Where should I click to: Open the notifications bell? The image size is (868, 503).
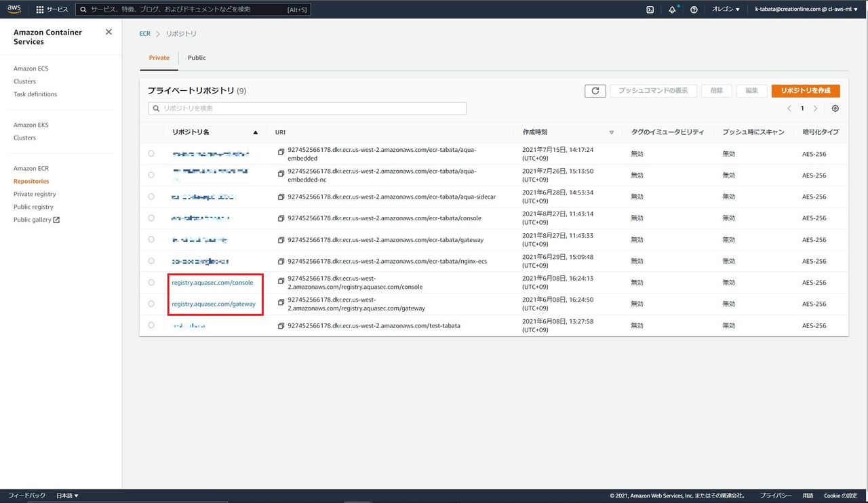(x=672, y=9)
